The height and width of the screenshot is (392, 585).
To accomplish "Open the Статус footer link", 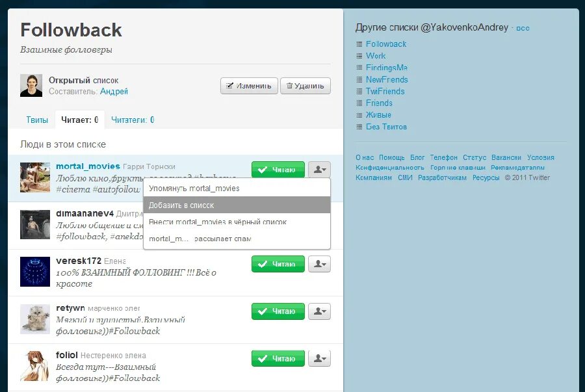I will (474, 157).
